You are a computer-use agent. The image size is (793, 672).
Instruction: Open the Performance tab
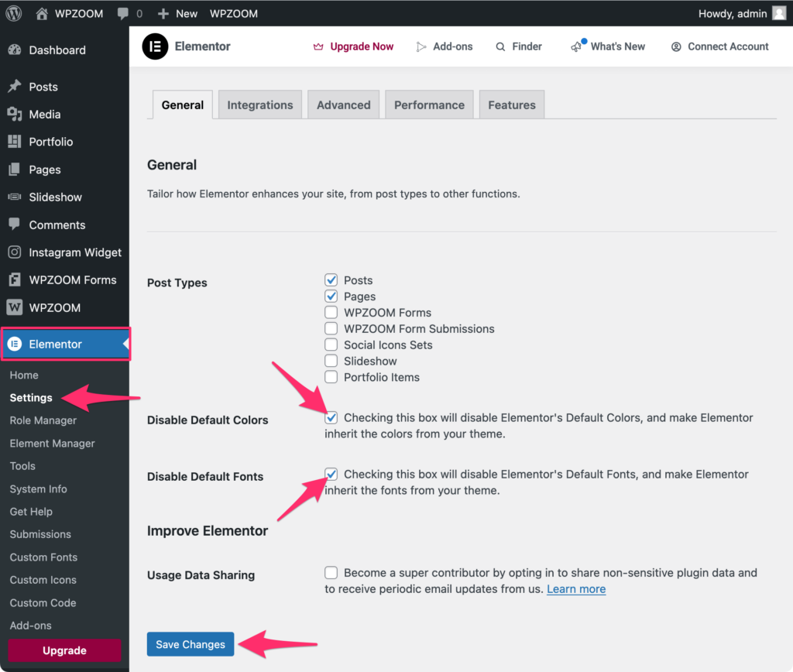point(429,105)
